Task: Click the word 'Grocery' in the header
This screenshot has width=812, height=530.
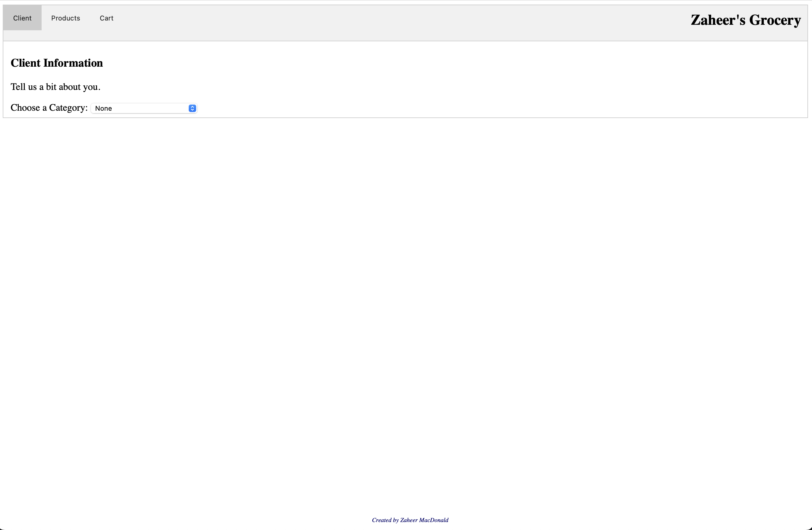Action: coord(775,20)
